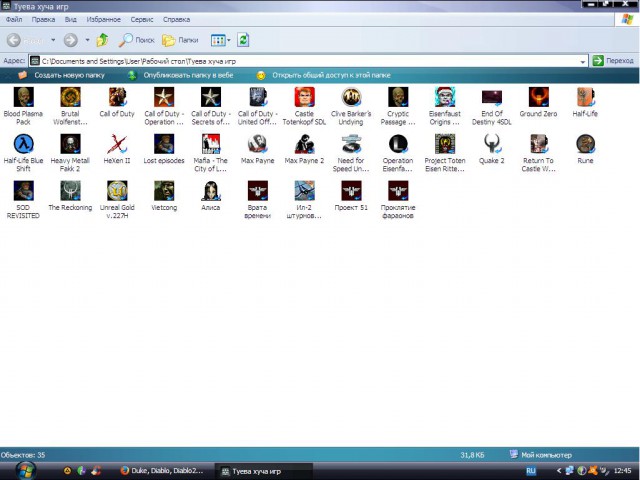Select Half-Life Blue Shift lambda icon
The height and width of the screenshot is (480, 640).
point(23,144)
